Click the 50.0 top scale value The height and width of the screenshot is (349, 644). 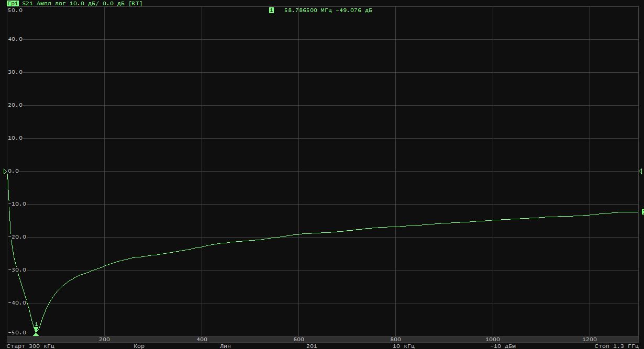[x=15, y=10]
